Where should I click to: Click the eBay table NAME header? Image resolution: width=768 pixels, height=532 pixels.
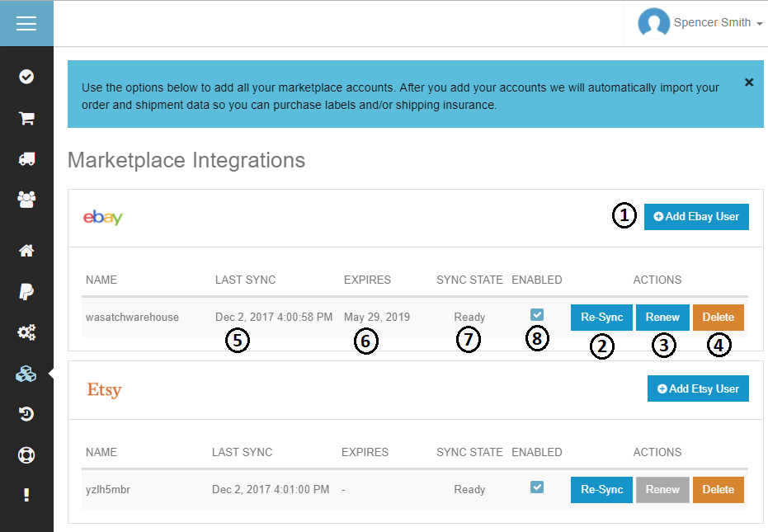click(101, 280)
